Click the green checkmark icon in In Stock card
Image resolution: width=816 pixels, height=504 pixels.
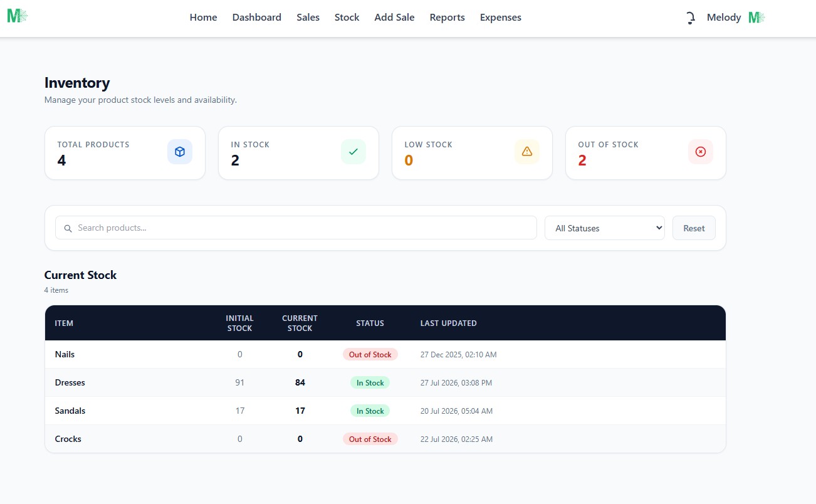(353, 152)
